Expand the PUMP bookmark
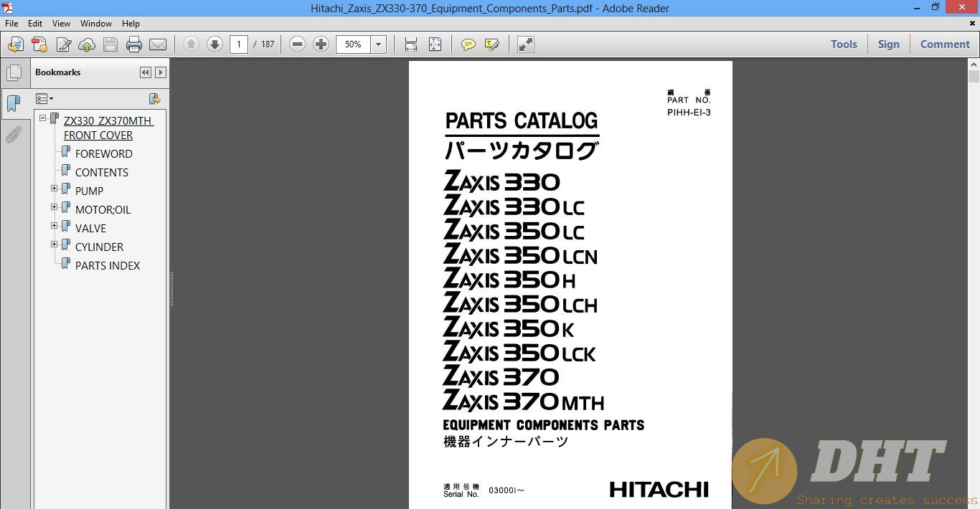 click(55, 189)
